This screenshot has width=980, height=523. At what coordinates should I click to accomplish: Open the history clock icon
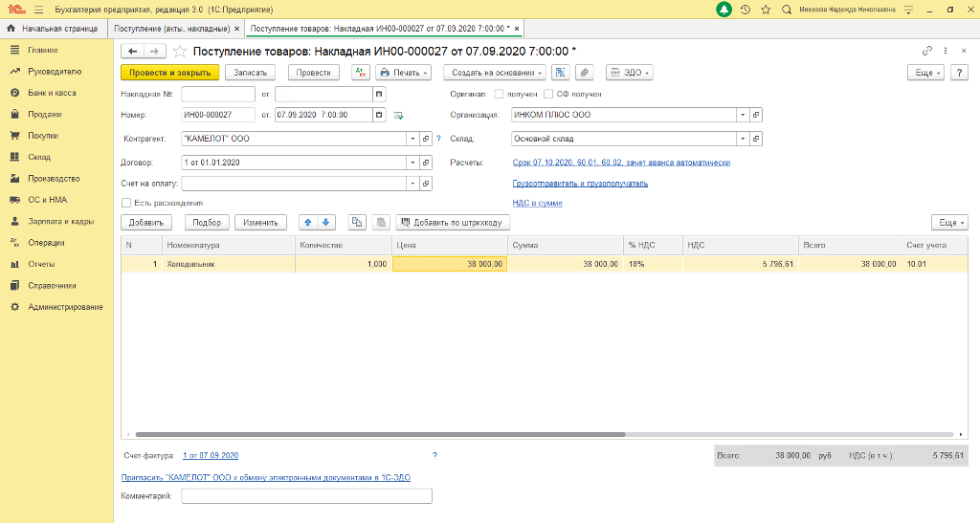tap(745, 9)
